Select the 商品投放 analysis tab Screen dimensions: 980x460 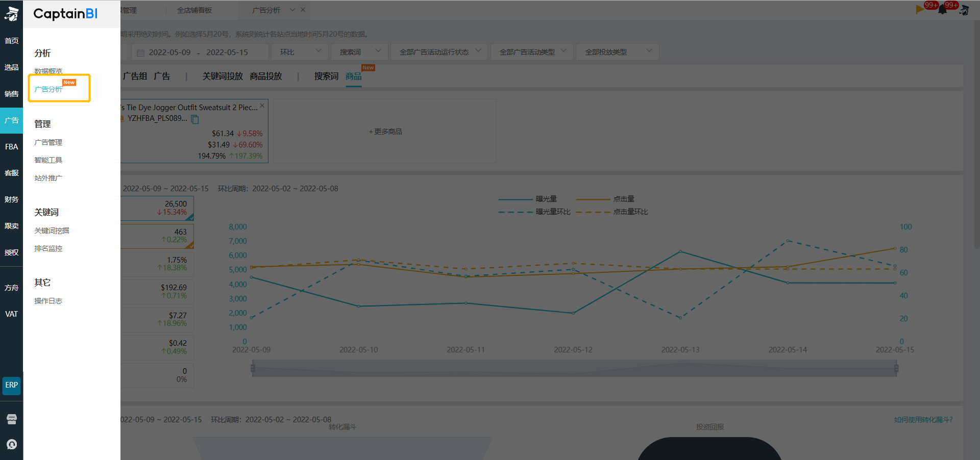click(266, 76)
